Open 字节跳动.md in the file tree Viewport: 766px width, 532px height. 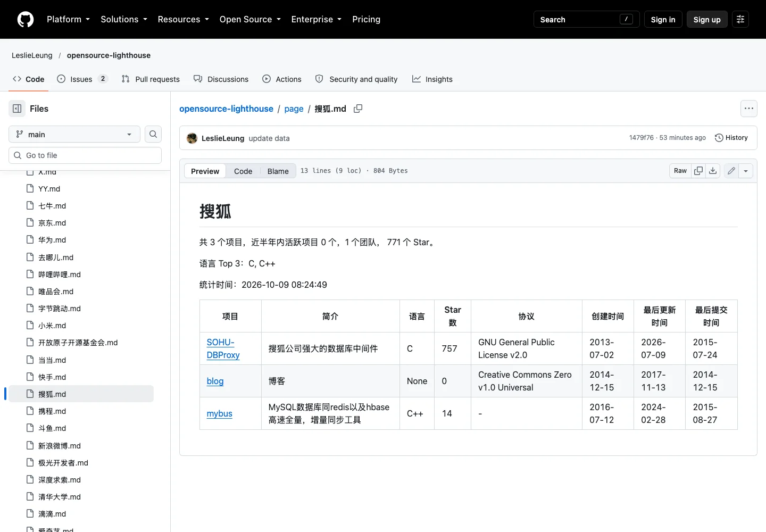coord(60,309)
